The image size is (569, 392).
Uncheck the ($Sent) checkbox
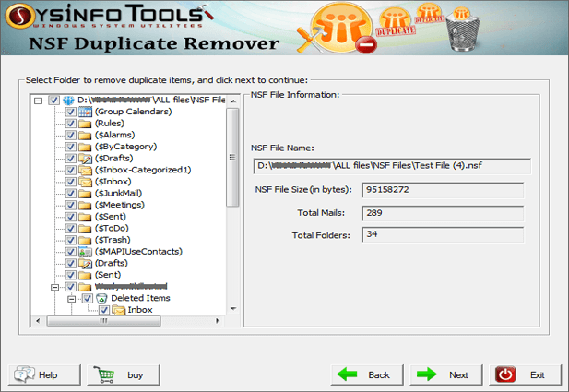tap(70, 217)
